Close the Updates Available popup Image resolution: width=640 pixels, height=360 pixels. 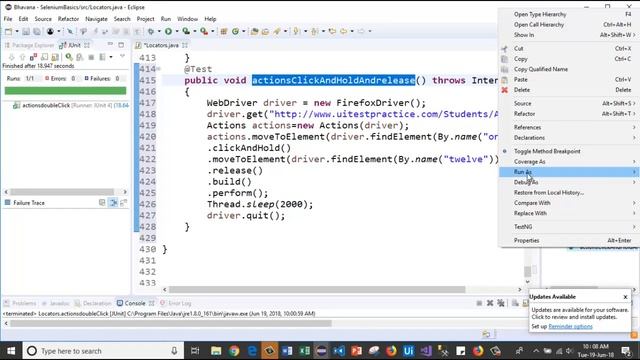coord(625,297)
